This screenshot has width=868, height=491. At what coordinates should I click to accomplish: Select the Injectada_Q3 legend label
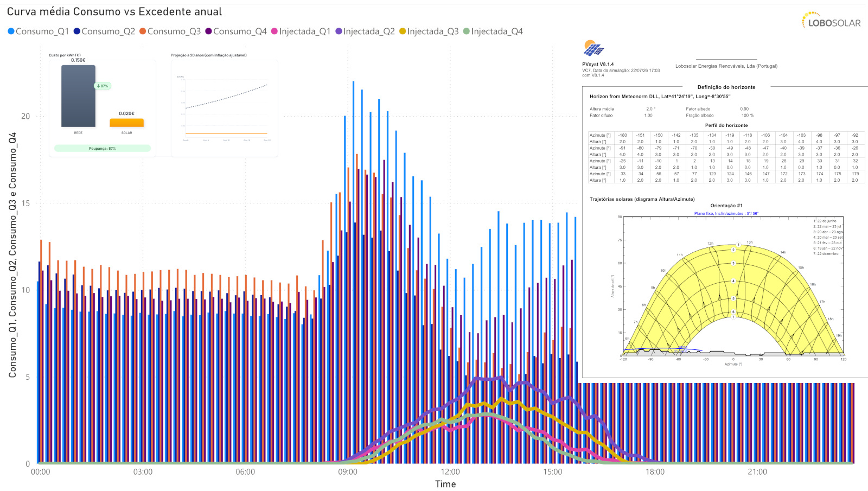coord(433,31)
